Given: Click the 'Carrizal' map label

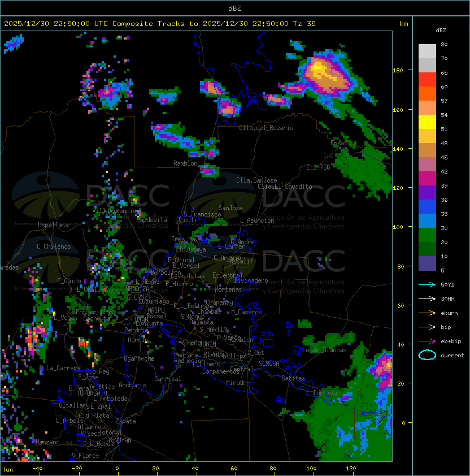Looking at the screenshot, I should 168,379.
